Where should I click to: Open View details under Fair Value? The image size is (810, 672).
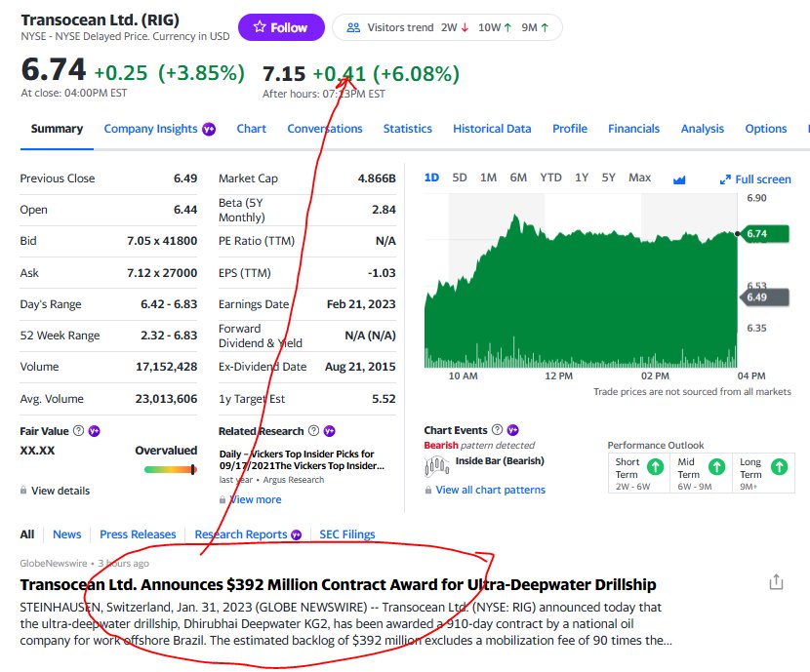[x=61, y=491]
